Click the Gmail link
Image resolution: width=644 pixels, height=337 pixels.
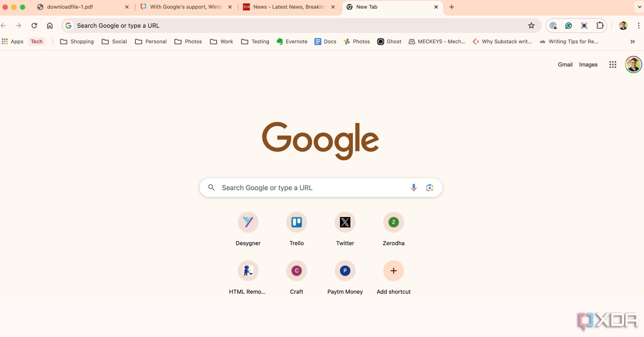tap(565, 65)
